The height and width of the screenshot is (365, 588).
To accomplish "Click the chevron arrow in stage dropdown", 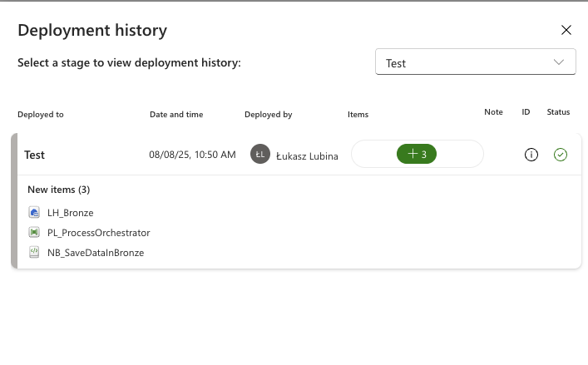I will [559, 62].
